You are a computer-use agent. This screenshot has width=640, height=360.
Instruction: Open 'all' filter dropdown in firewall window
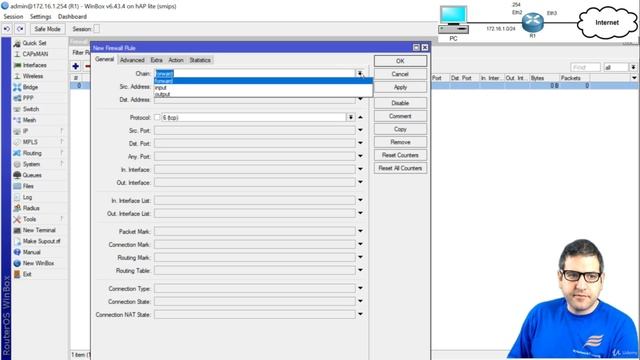pos(633,67)
